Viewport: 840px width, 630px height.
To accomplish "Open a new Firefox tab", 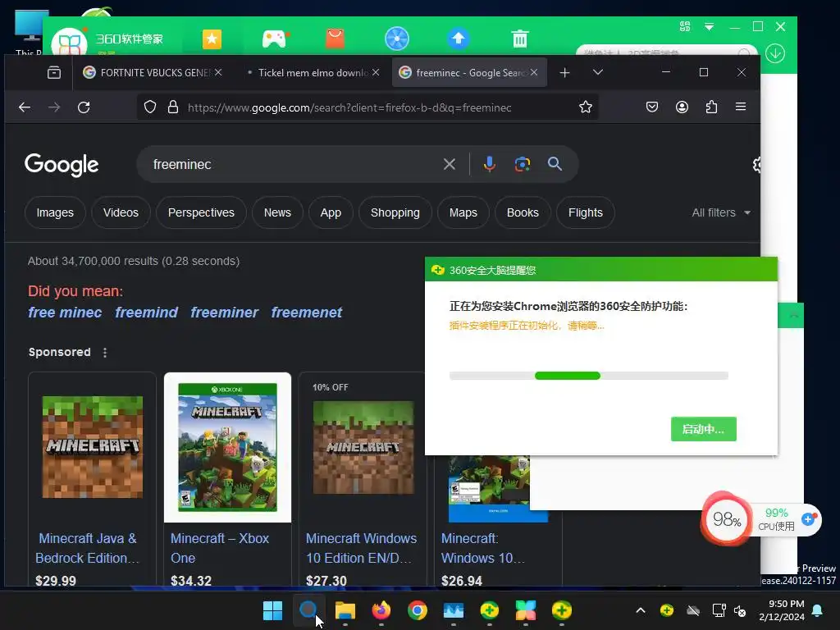I will (564, 72).
